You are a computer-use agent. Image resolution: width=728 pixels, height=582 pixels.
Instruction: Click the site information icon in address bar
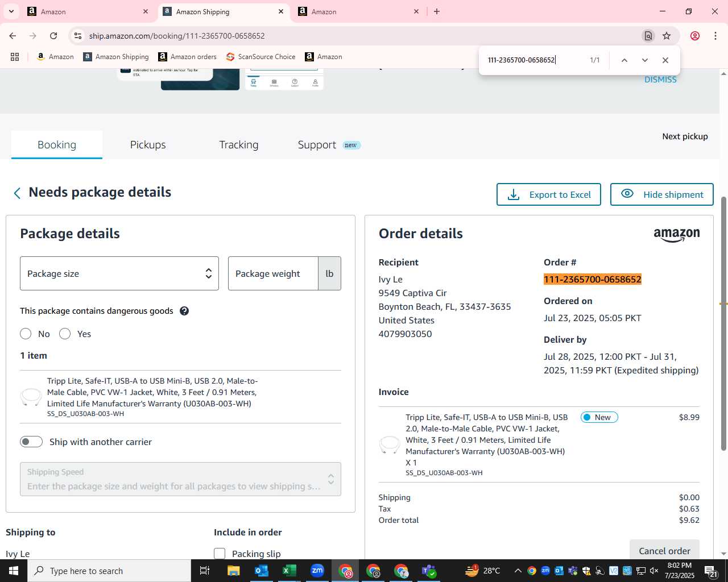78,36
